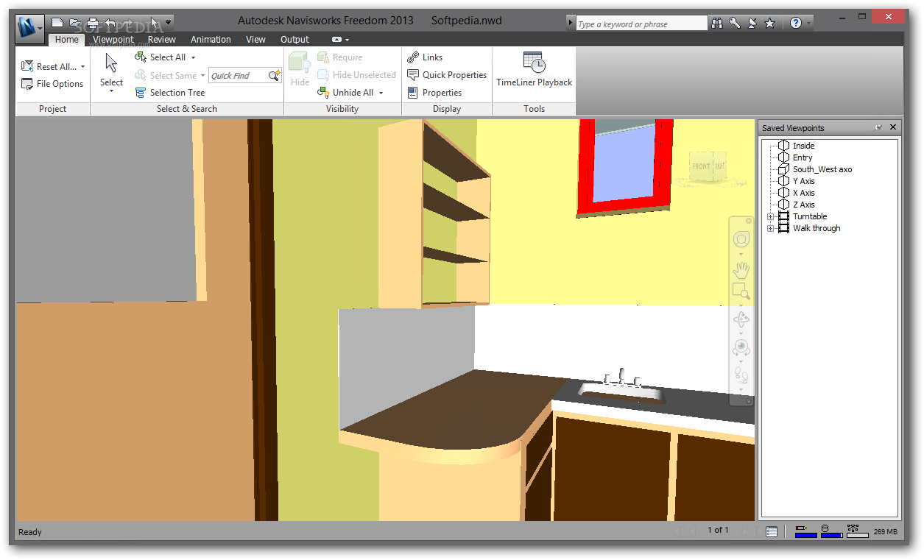Click the key Subscription Center icon
The height and width of the screenshot is (560, 924).
click(735, 23)
